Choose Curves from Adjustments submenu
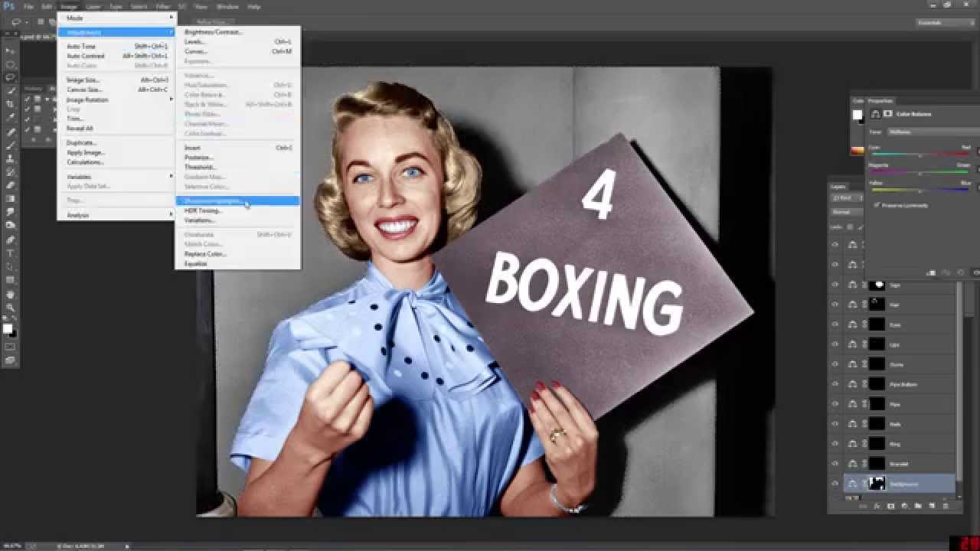This screenshot has height=551, width=980. click(x=237, y=51)
